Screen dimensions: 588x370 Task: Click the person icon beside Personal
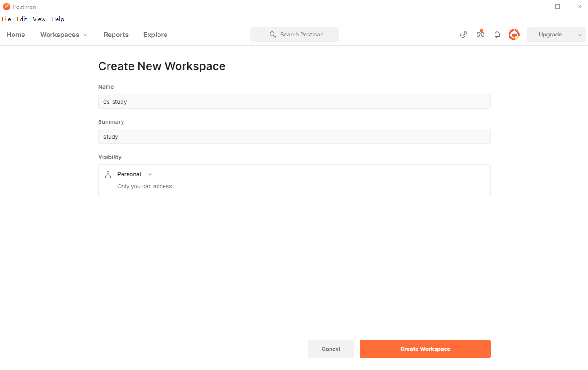coord(108,174)
